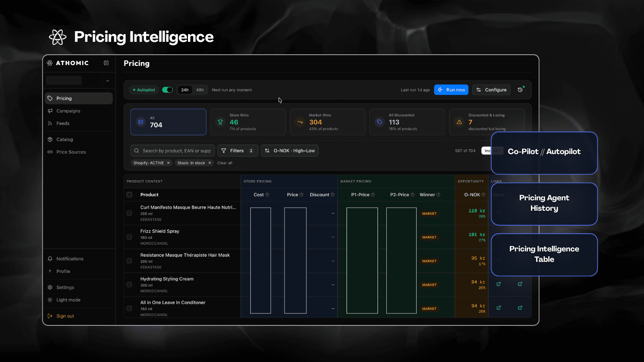644x362 pixels.
Task: Select the All Discounted 113 card
Action: click(407, 122)
